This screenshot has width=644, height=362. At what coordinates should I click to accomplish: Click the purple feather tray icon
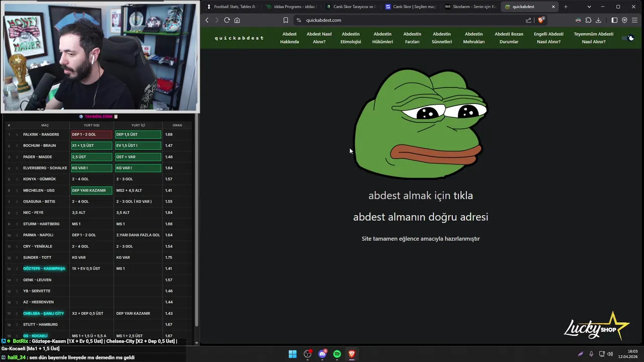pyautogui.click(x=581, y=354)
